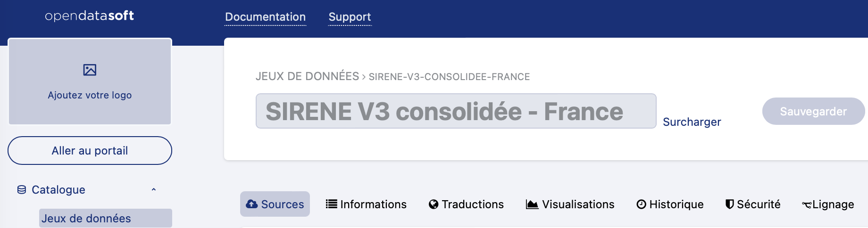Click the Sources cloud upload icon
The height and width of the screenshot is (228, 868).
coord(252,204)
